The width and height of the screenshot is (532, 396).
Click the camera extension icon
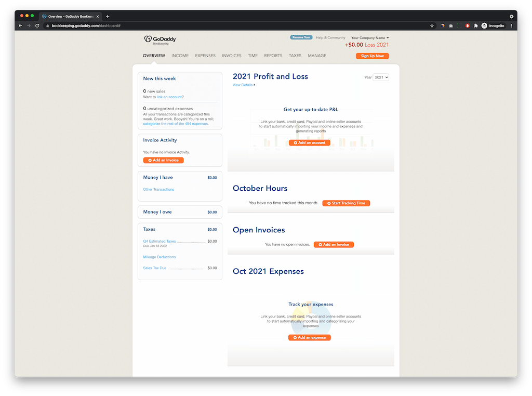(450, 26)
